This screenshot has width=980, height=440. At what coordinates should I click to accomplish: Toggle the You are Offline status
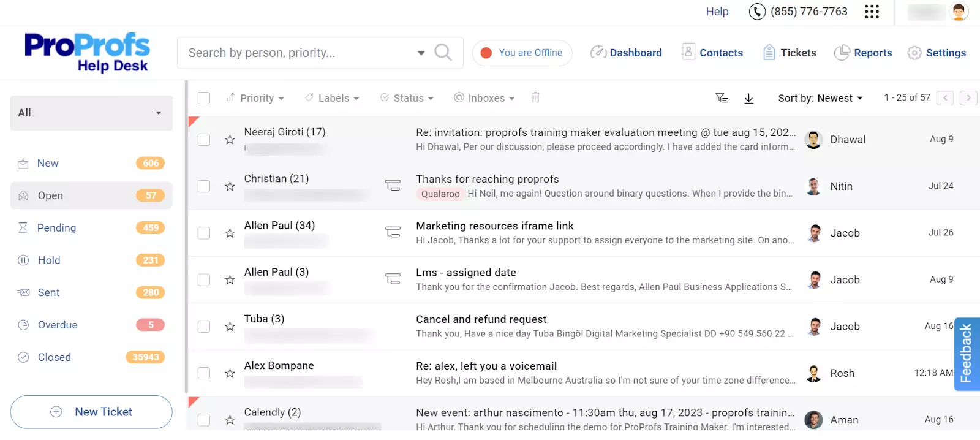point(522,53)
